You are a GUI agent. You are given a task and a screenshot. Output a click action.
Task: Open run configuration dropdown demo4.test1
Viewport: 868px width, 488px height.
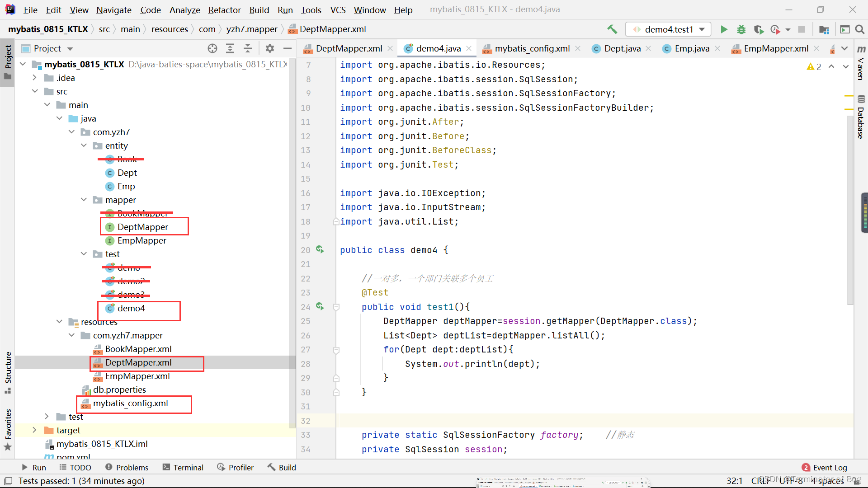tap(668, 29)
